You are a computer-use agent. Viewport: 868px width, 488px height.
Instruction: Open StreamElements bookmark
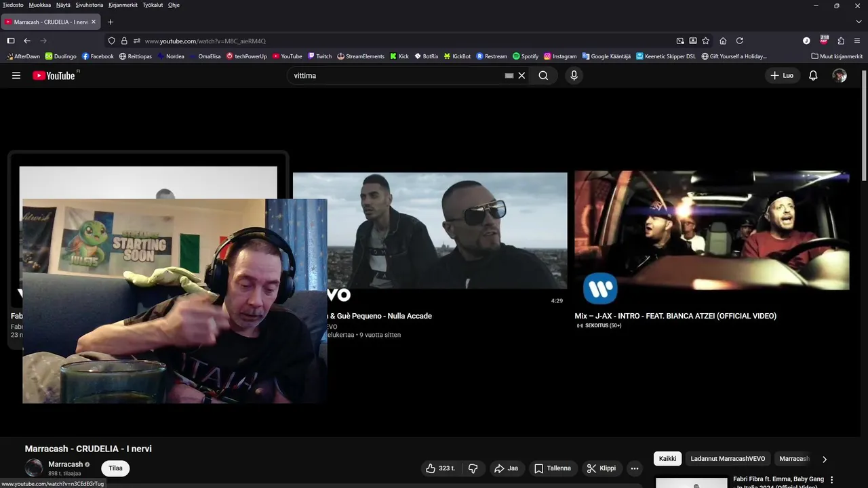[361, 56]
